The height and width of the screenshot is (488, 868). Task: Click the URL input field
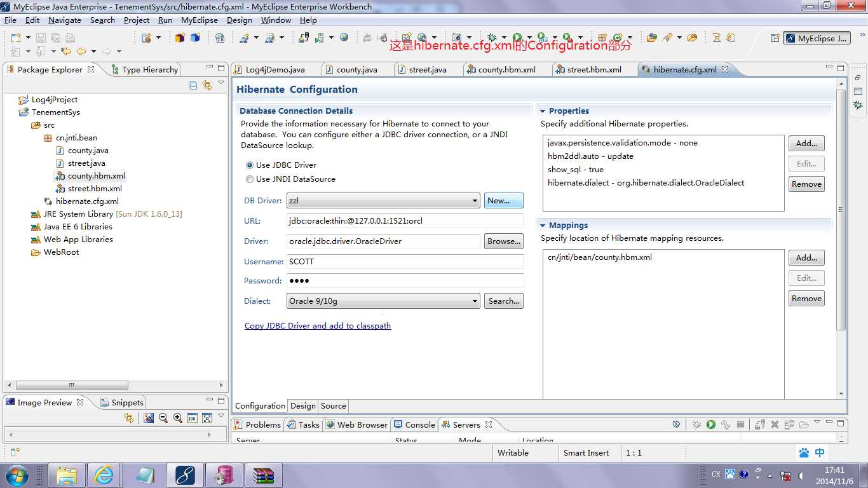click(405, 221)
